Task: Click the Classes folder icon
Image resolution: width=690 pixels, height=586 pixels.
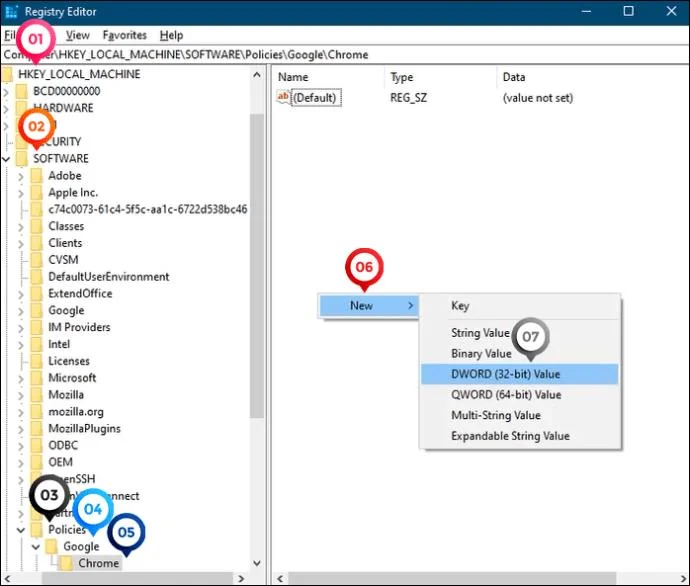Action: pyautogui.click(x=37, y=227)
